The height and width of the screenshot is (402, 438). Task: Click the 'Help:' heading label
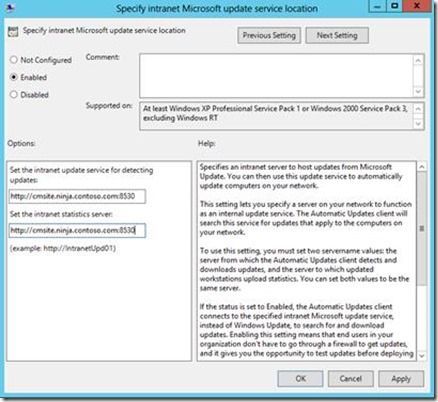(207, 143)
